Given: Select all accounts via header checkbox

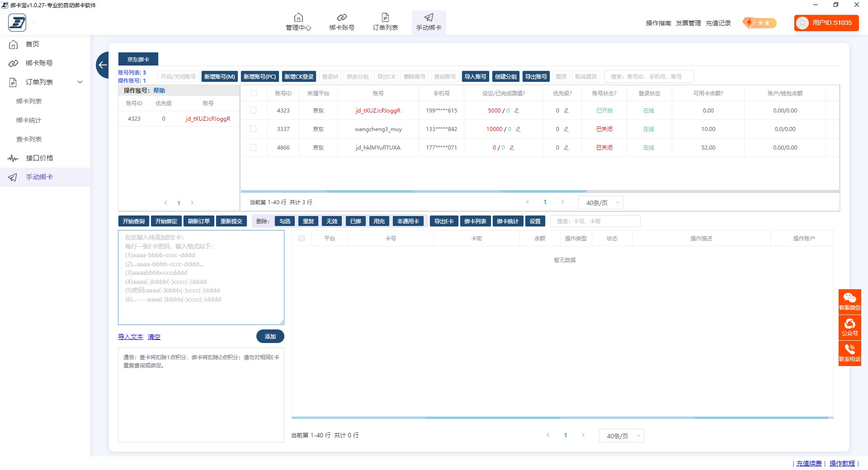Looking at the screenshot, I should click(254, 93).
